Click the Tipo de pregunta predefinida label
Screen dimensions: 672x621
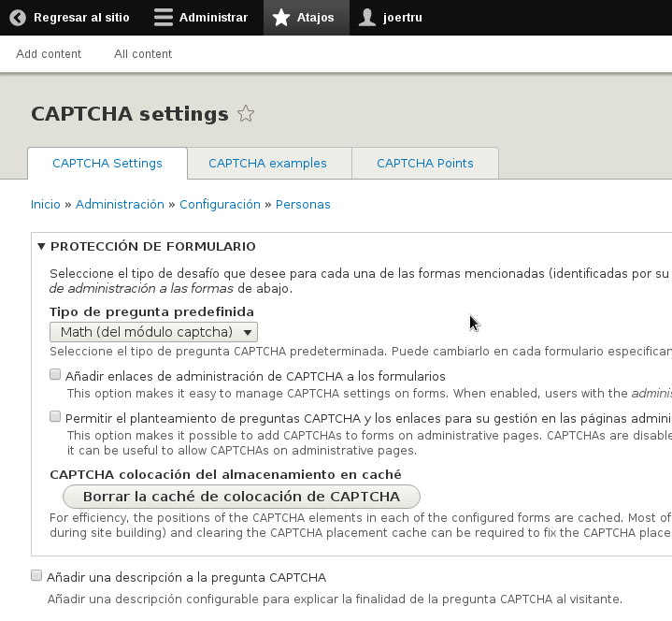pos(151,311)
